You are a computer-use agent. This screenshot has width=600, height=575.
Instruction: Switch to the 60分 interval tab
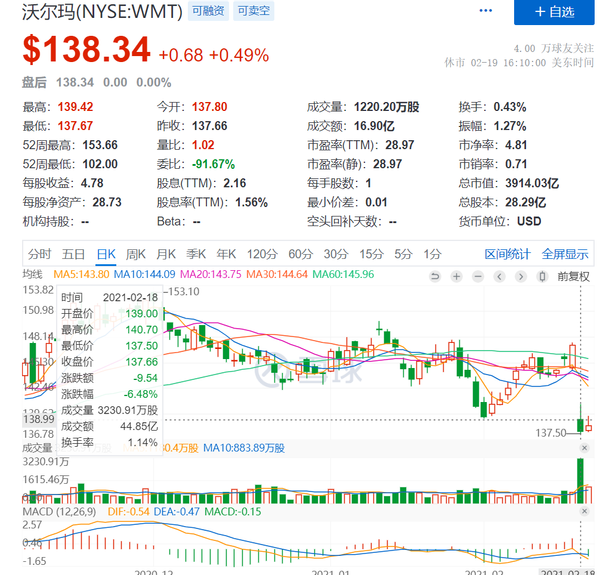[301, 254]
